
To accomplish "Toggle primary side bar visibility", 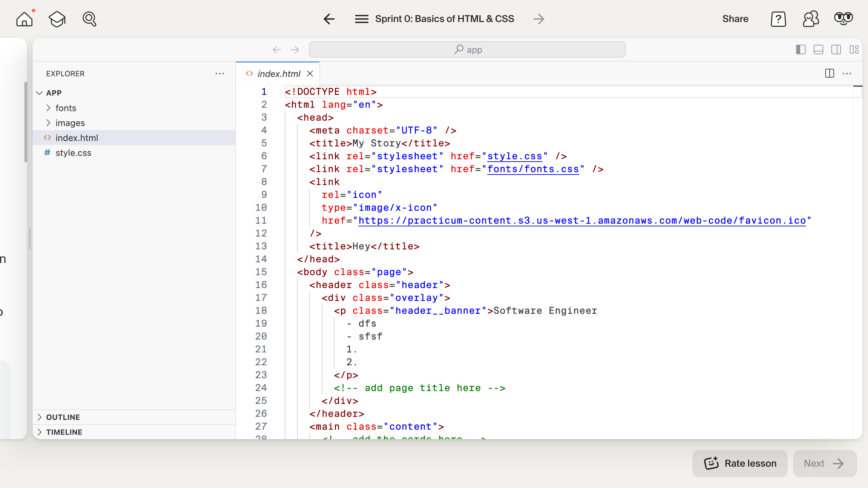I will tap(801, 50).
